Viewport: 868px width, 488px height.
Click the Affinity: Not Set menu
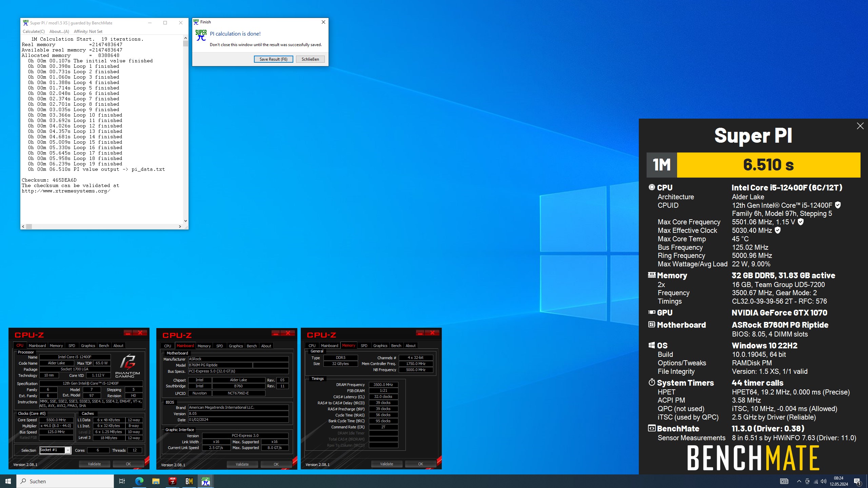(88, 32)
